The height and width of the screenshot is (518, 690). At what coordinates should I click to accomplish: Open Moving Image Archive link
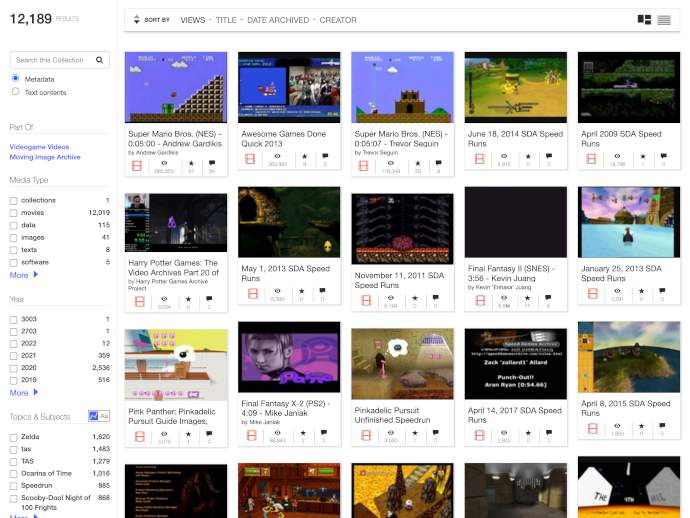[x=45, y=157]
